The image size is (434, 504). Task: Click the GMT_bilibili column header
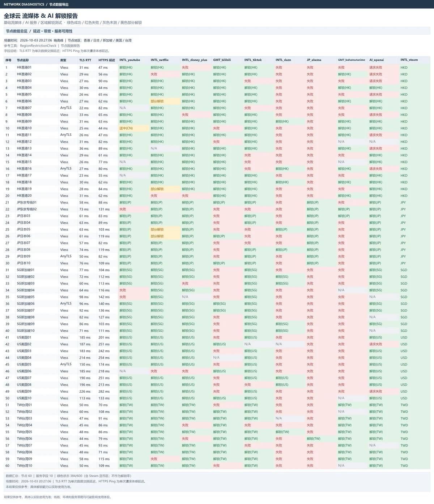pos(222,60)
